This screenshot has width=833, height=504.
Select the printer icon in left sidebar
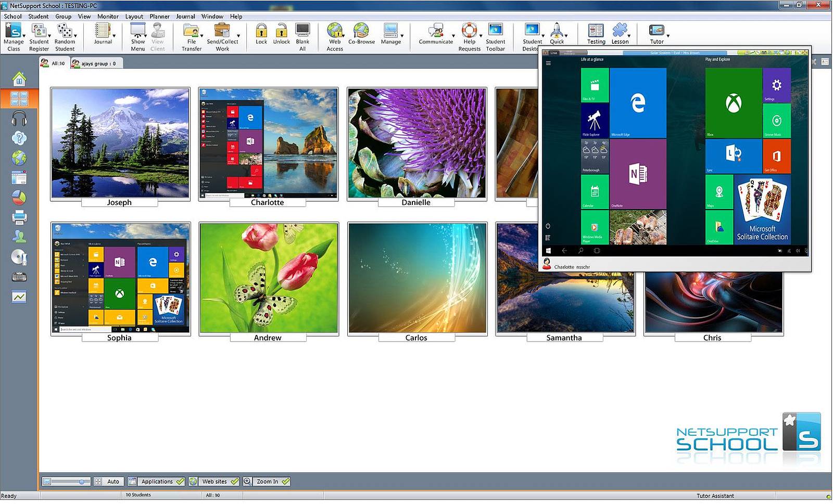pos(19,217)
